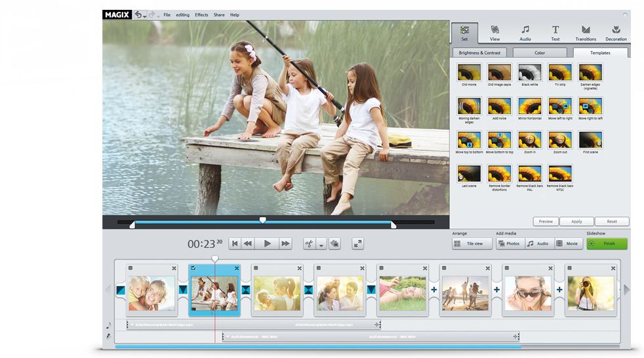Open the Decoration panel icon
Screen dimensions: 644x358
click(616, 33)
